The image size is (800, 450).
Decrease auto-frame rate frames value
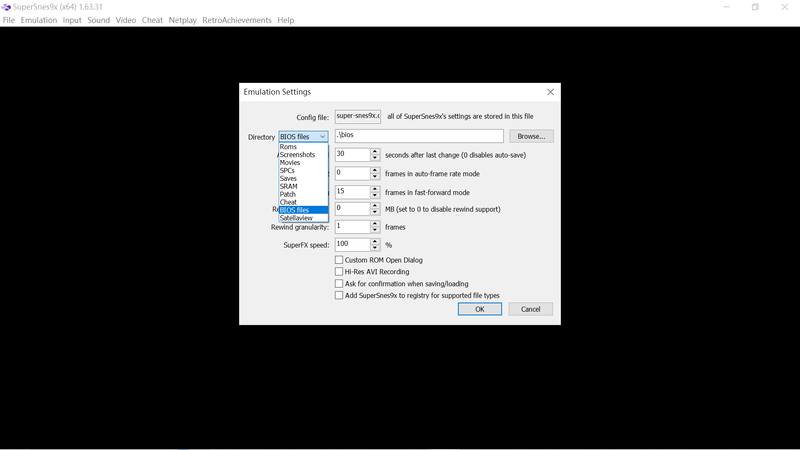375,177
